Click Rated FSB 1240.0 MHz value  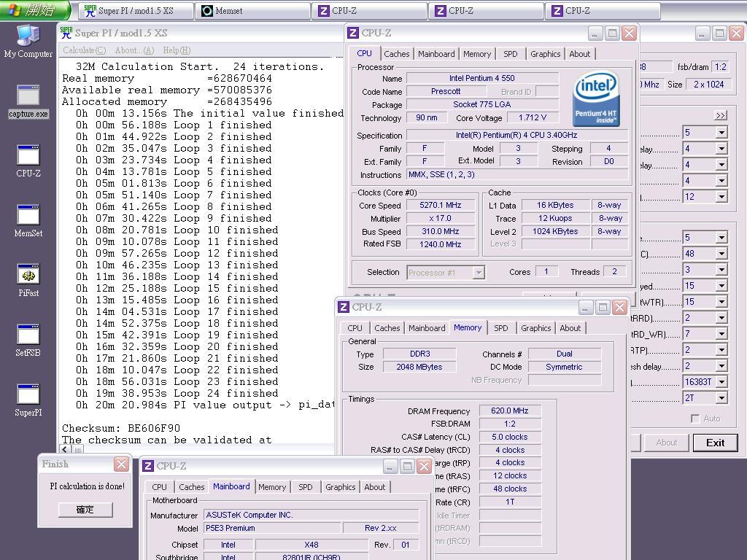tap(440, 244)
